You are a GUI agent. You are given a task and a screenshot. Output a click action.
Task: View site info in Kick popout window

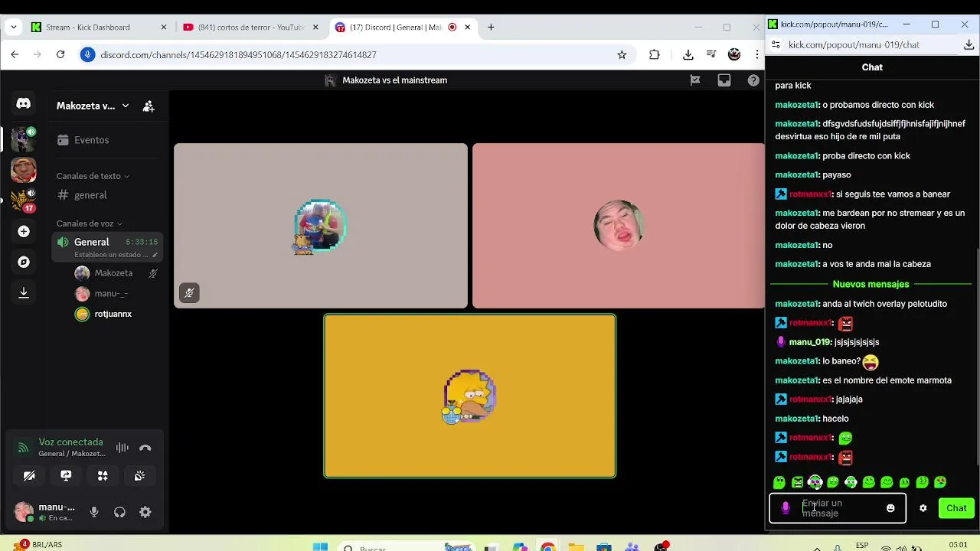(x=776, y=45)
